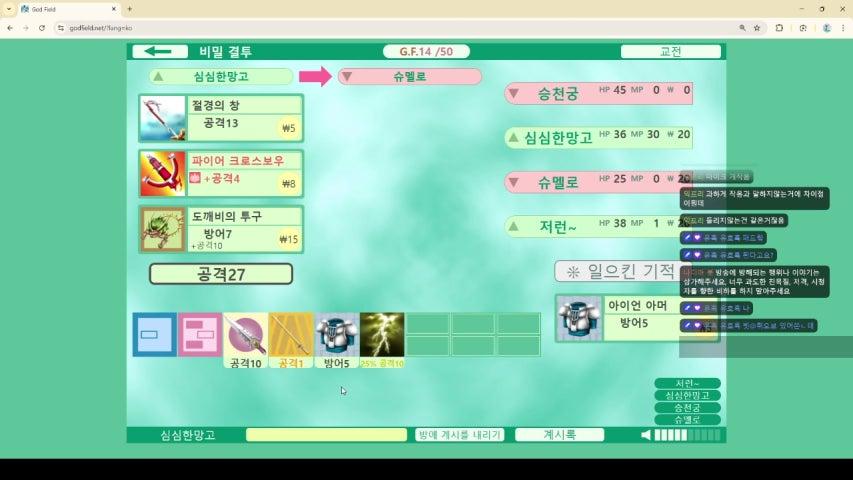Click the 비밀 결투 room title
The image size is (853, 480).
(x=225, y=52)
